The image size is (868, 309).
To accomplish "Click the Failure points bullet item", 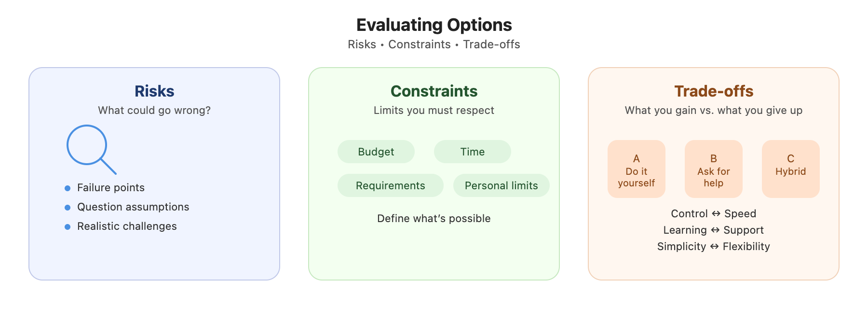I will (111, 188).
